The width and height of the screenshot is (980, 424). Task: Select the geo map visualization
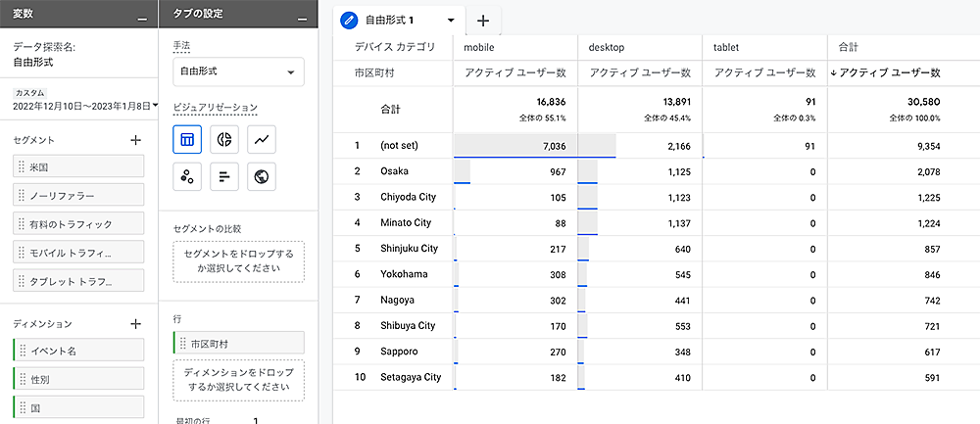point(262,177)
